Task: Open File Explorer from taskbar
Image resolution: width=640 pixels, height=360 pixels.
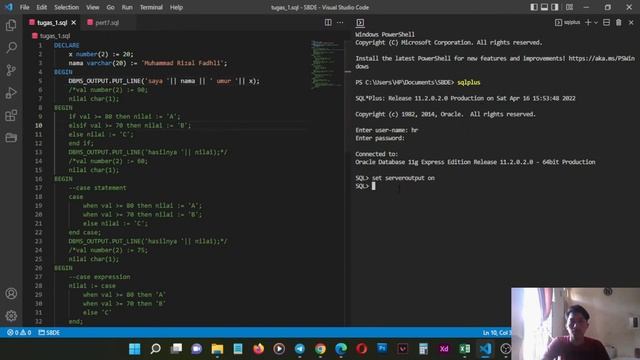Action: click(218, 349)
